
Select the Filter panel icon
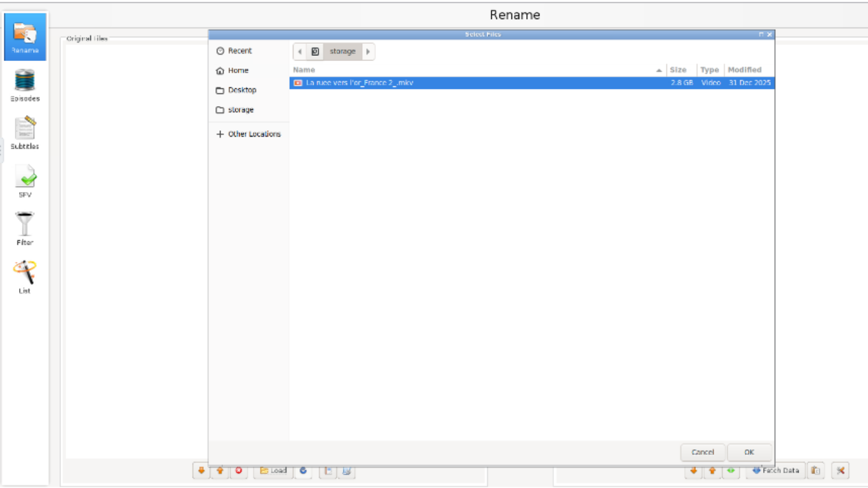click(x=25, y=229)
